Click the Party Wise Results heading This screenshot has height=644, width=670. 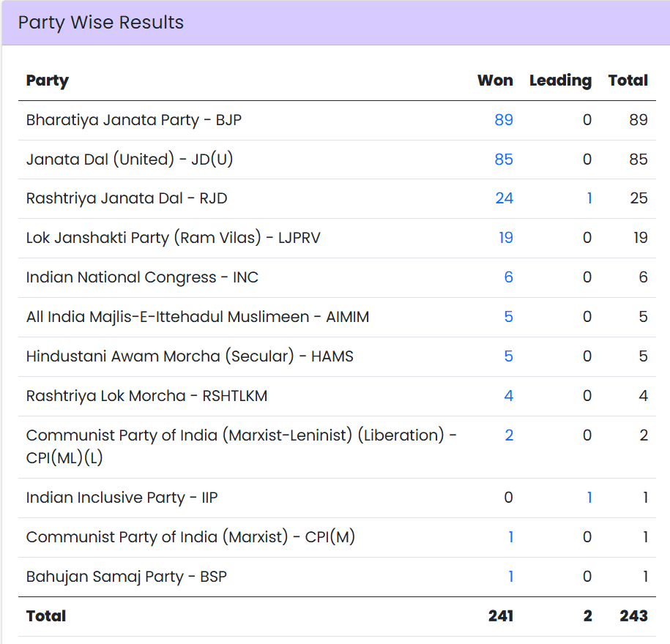[101, 23]
